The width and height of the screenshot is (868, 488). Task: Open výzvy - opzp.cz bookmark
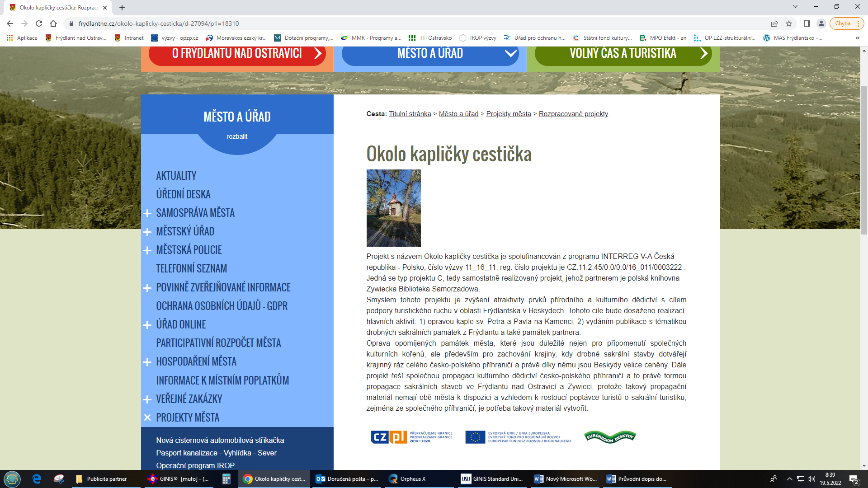point(175,38)
